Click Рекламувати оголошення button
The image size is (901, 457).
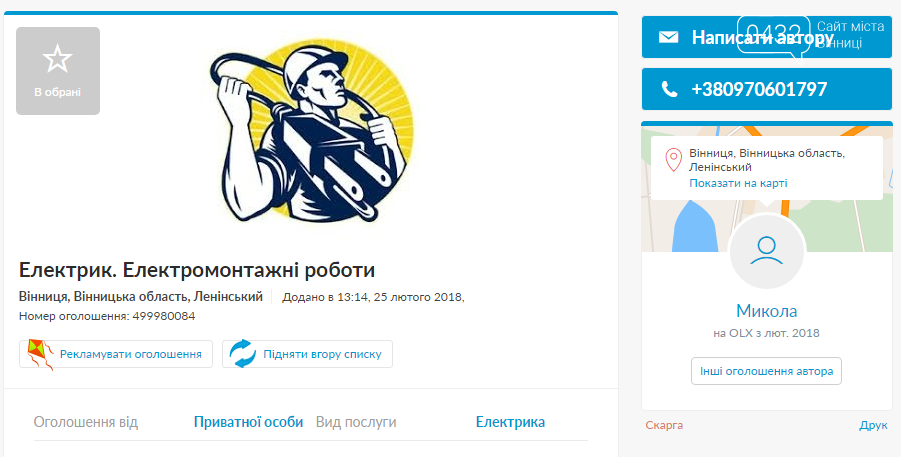point(115,354)
